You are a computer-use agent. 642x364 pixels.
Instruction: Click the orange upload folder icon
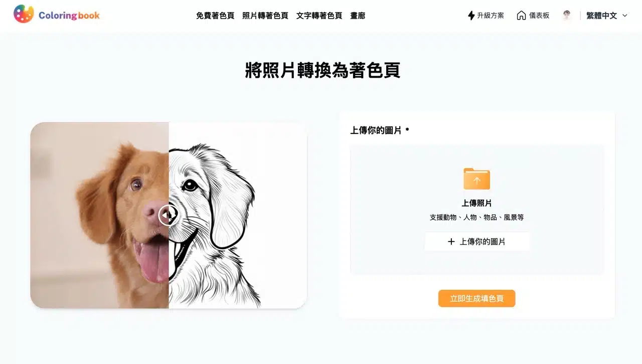(x=476, y=178)
